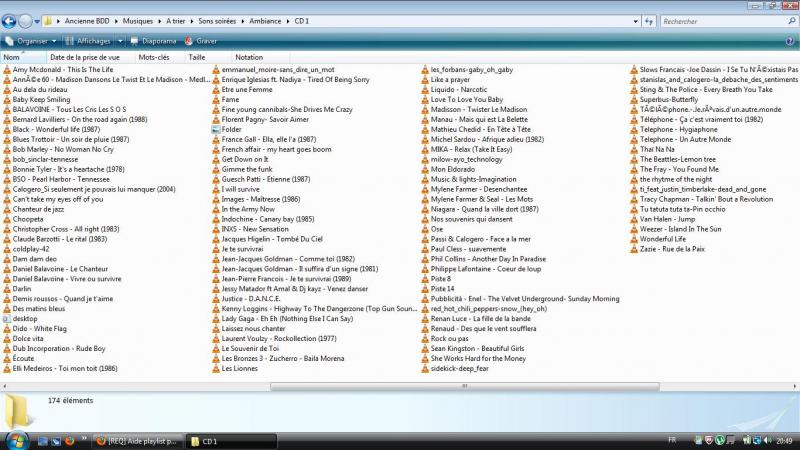Click into the Rechercher search field
Screen dimensions: 800x450
722,21
